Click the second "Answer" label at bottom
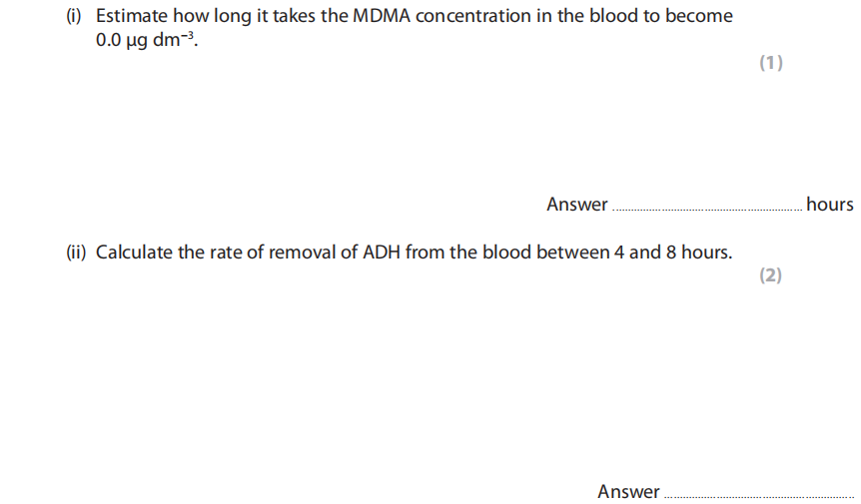 coord(628,491)
